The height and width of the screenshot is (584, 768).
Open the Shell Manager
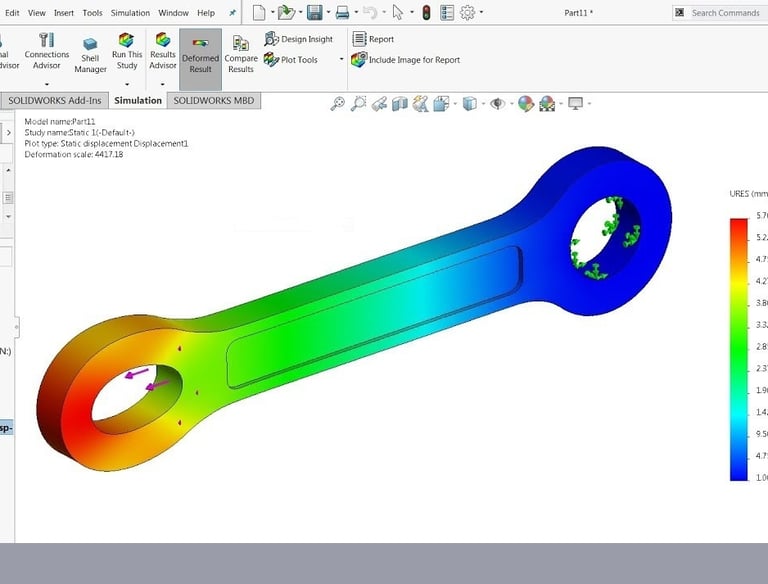90,55
